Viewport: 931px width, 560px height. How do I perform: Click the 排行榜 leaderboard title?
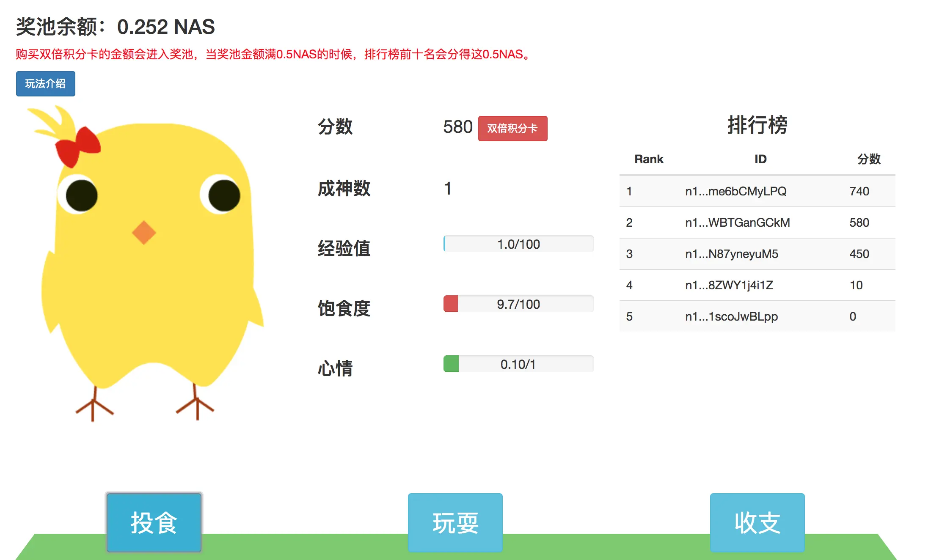757,125
